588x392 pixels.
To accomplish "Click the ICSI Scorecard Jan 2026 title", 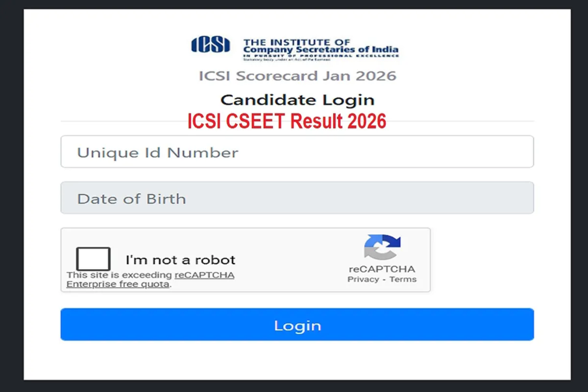I will point(297,76).
